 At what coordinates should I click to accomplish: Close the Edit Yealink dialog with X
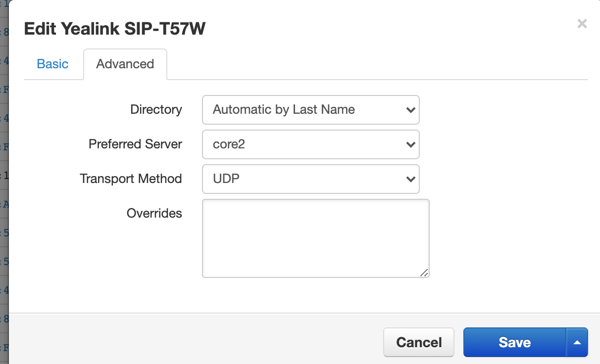[x=582, y=24]
